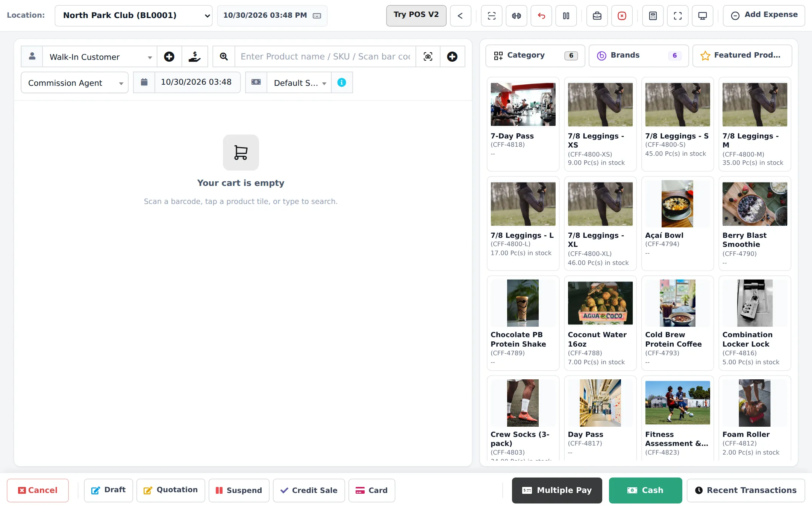Click the Try POS V2 button
Viewport: 812px width, 508px height.
coord(416,15)
